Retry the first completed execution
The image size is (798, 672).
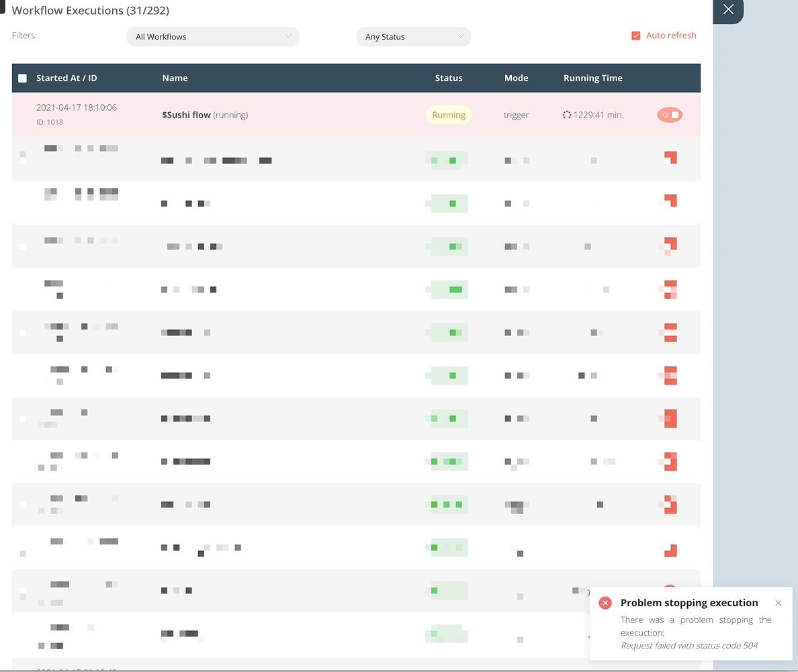pos(669,159)
